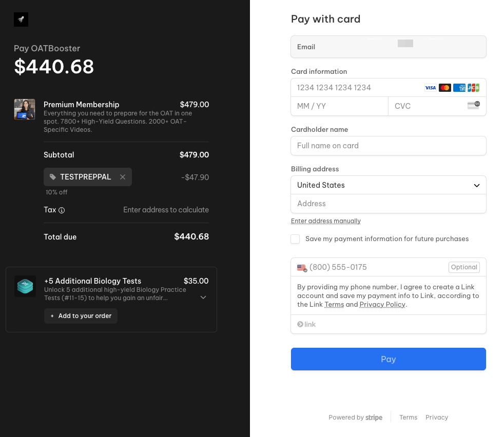
Task: Click the Tax info circle icon
Action: [x=62, y=210]
